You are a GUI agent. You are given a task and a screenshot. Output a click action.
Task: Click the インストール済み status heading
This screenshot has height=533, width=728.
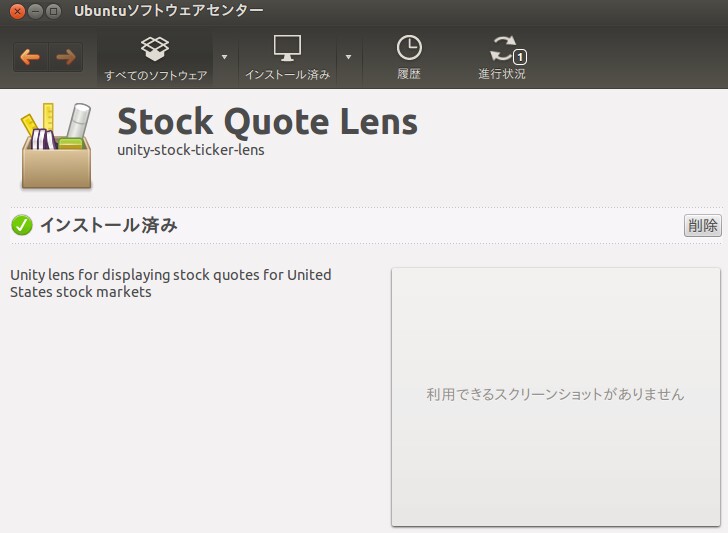coord(109,225)
